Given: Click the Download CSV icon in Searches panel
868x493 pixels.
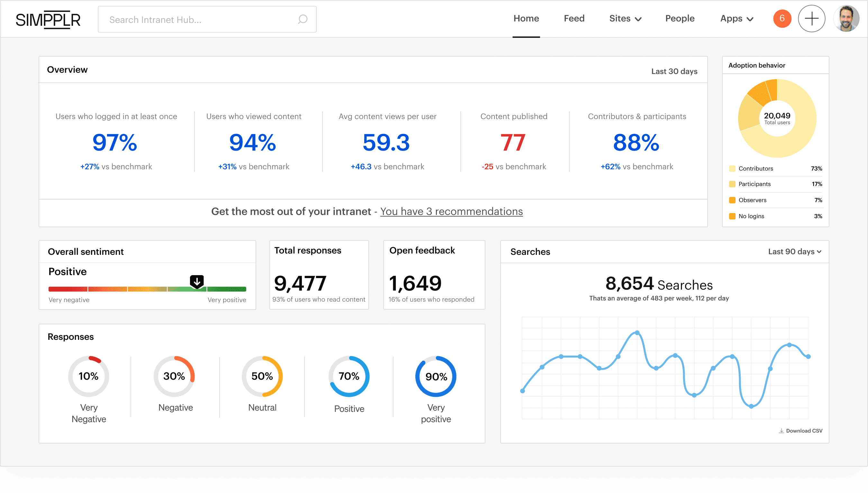Looking at the screenshot, I should [x=782, y=430].
